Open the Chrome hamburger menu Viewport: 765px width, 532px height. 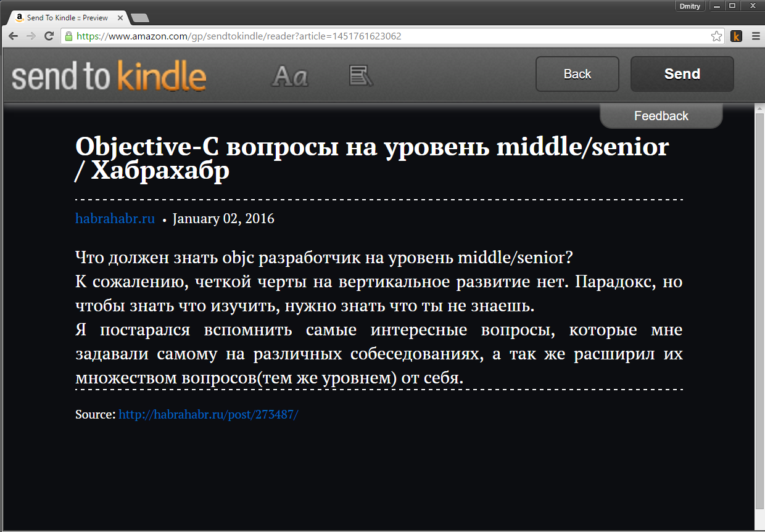click(x=756, y=36)
